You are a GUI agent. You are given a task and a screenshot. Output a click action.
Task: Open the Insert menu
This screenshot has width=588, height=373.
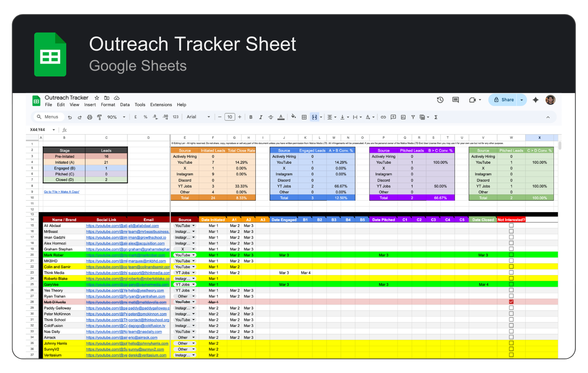pyautogui.click(x=90, y=105)
